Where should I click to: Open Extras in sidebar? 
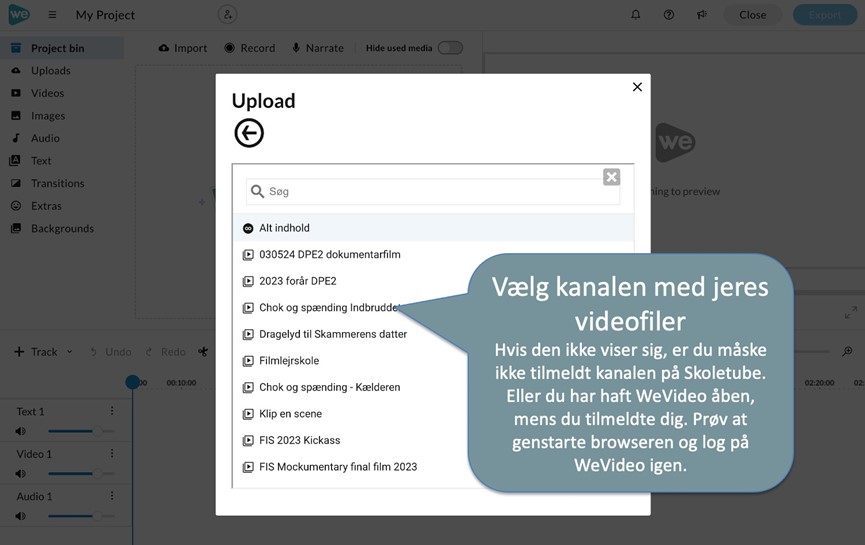(x=46, y=206)
